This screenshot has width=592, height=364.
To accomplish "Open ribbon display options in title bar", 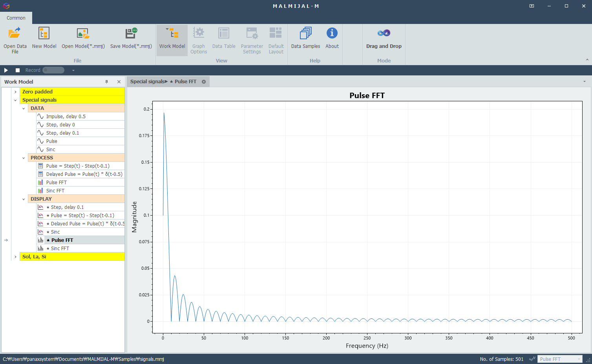I will [532, 6].
